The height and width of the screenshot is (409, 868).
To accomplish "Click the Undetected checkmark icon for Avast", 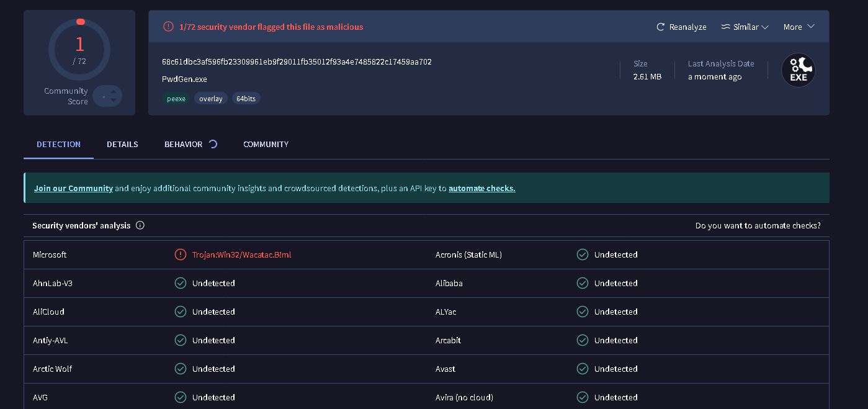I will click(x=583, y=369).
